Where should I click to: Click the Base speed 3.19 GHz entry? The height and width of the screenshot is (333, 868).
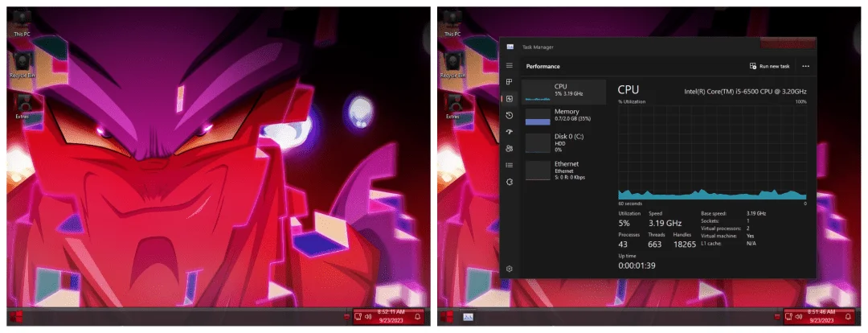tap(734, 213)
